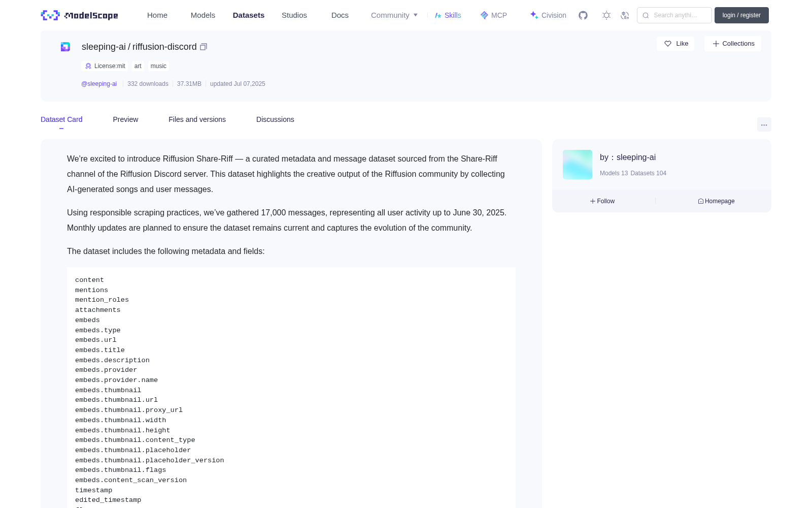Click the ModelScope logo
Viewport: 812px width, 508px height.
(x=79, y=15)
